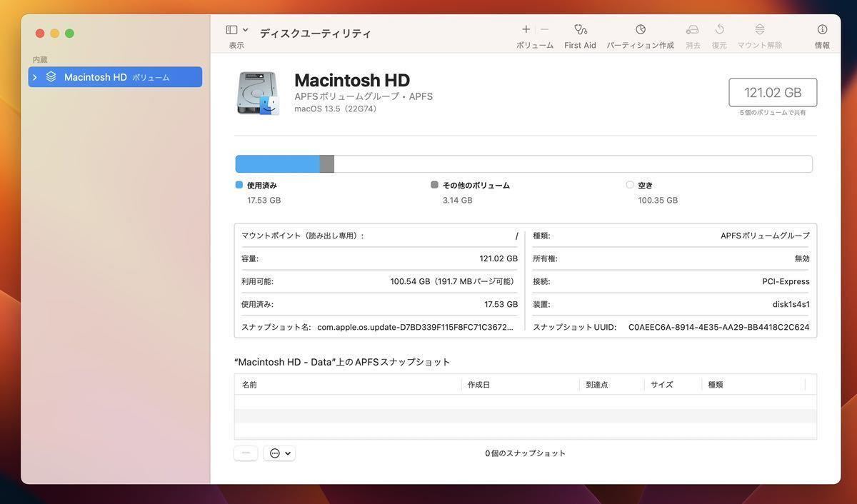Click the disk1s4s1 device value
Image resolution: width=857 pixels, height=504 pixels.
click(x=791, y=304)
